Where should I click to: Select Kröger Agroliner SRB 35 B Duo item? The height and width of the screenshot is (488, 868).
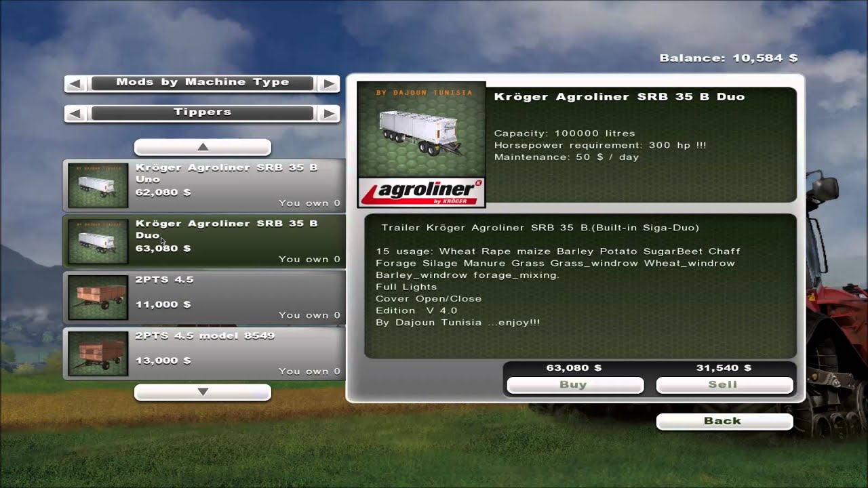(x=204, y=241)
